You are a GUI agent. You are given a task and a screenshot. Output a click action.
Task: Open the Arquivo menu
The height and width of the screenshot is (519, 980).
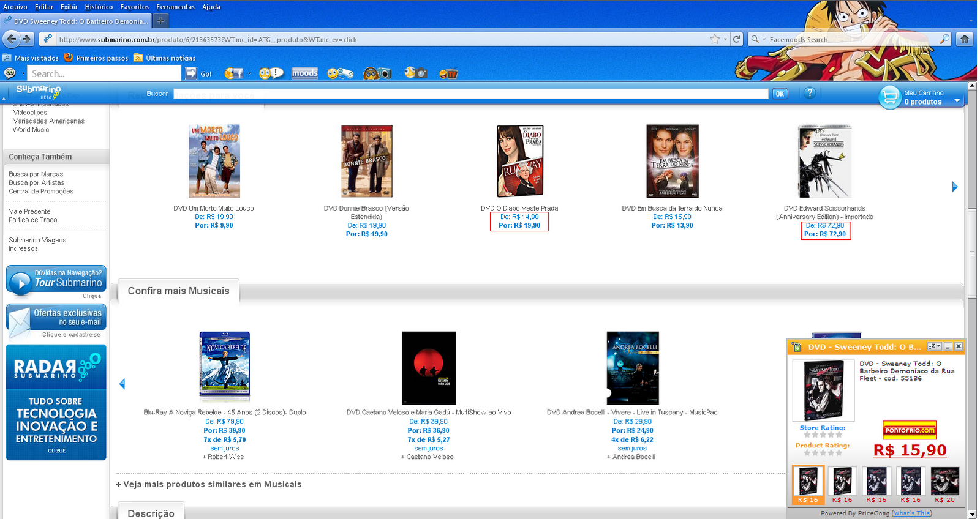point(15,7)
